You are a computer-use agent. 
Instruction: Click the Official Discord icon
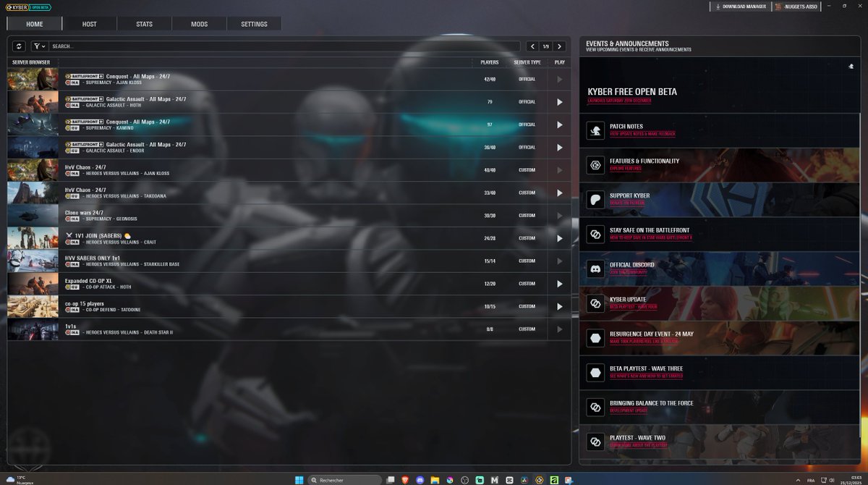point(595,269)
